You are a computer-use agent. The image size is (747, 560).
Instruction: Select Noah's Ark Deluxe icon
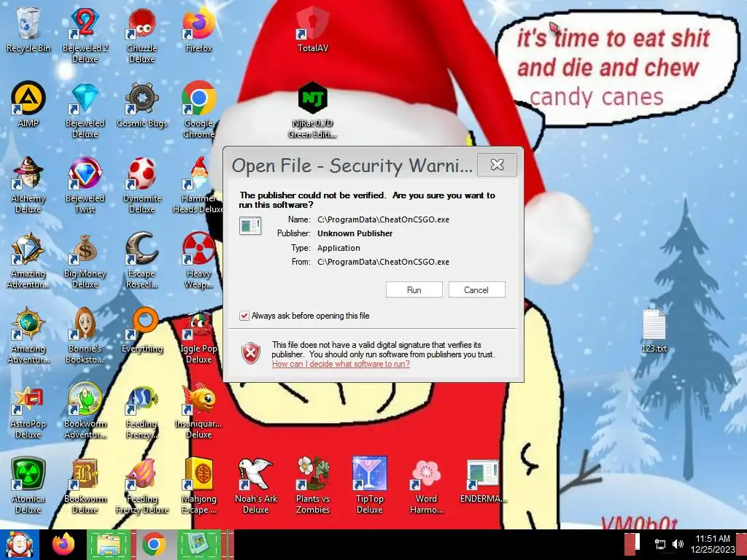point(256,486)
